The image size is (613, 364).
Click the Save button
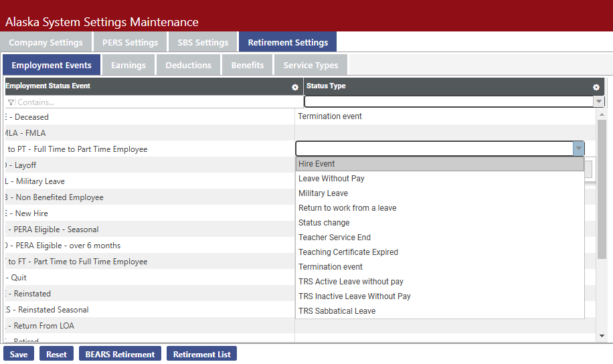(19, 354)
